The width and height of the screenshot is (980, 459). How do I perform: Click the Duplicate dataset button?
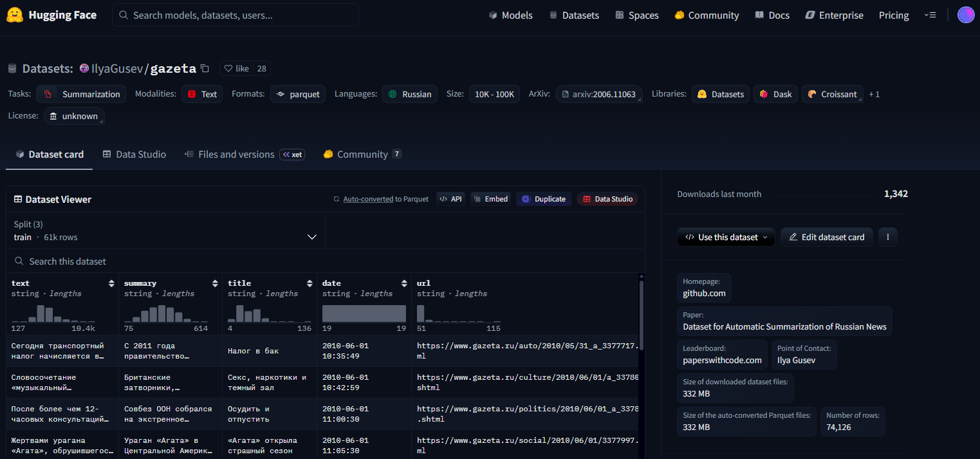coord(544,200)
